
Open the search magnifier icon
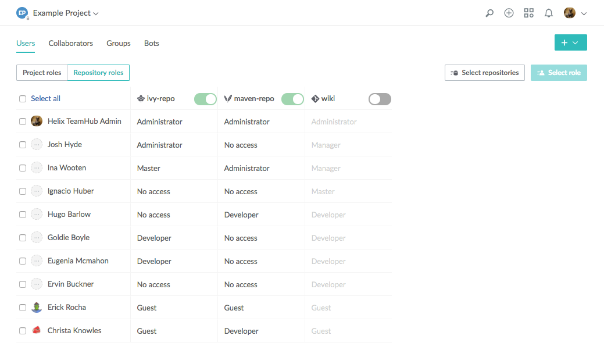pos(489,13)
